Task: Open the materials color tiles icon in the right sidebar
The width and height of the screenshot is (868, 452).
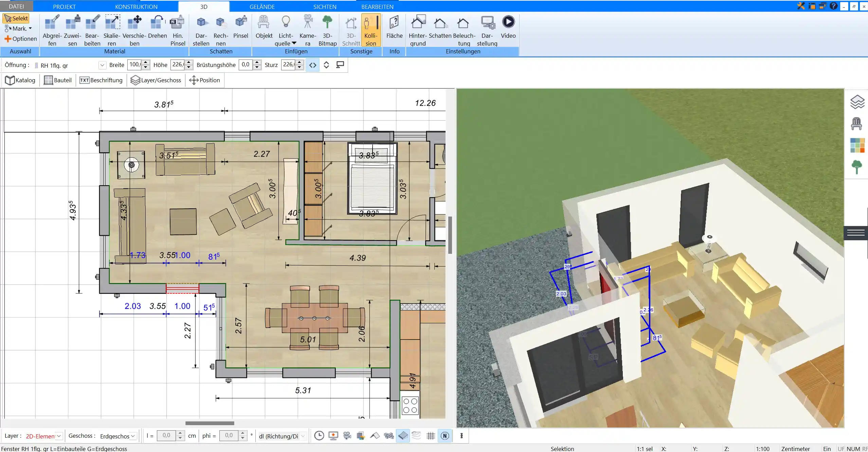Action: coord(857,145)
